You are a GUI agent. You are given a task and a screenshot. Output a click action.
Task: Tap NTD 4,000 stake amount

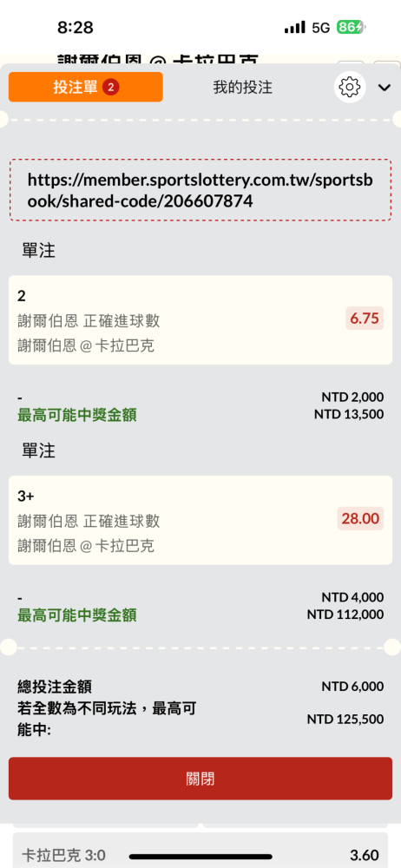pos(352,597)
